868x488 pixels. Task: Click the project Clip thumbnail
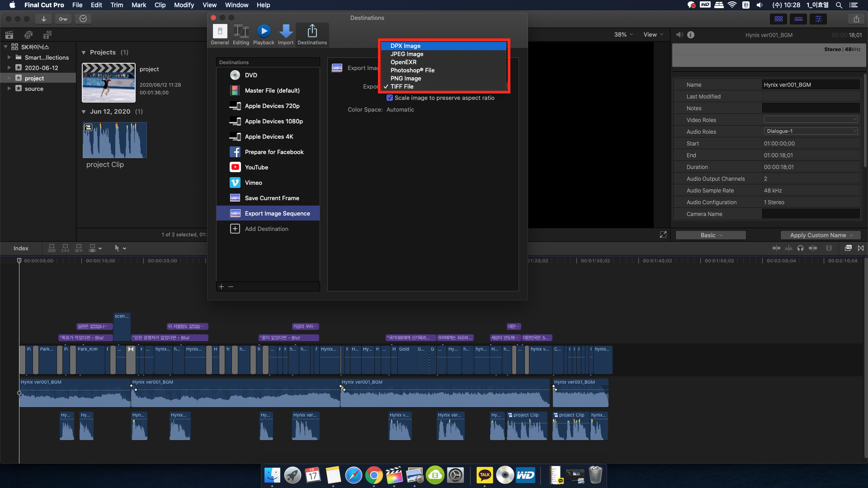point(114,140)
